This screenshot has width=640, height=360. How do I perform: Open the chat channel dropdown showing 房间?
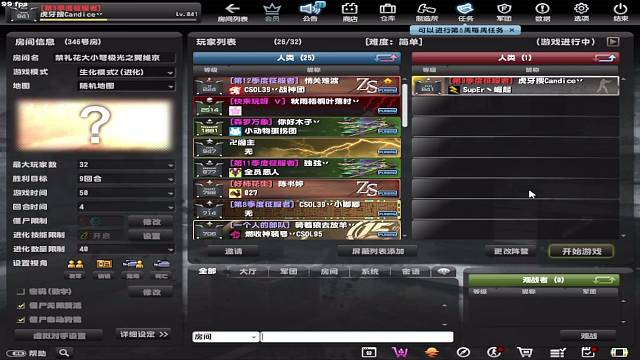point(225,337)
